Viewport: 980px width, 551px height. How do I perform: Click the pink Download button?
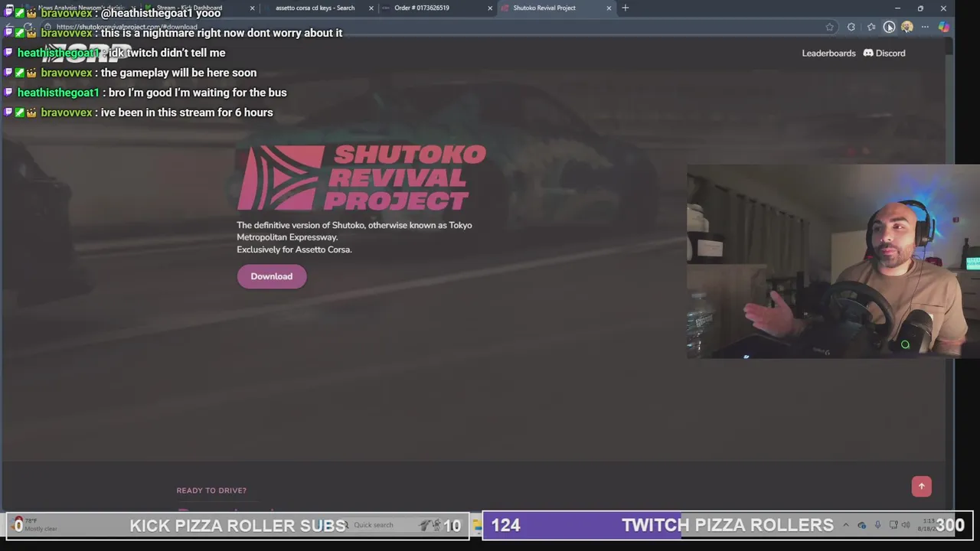point(272,276)
